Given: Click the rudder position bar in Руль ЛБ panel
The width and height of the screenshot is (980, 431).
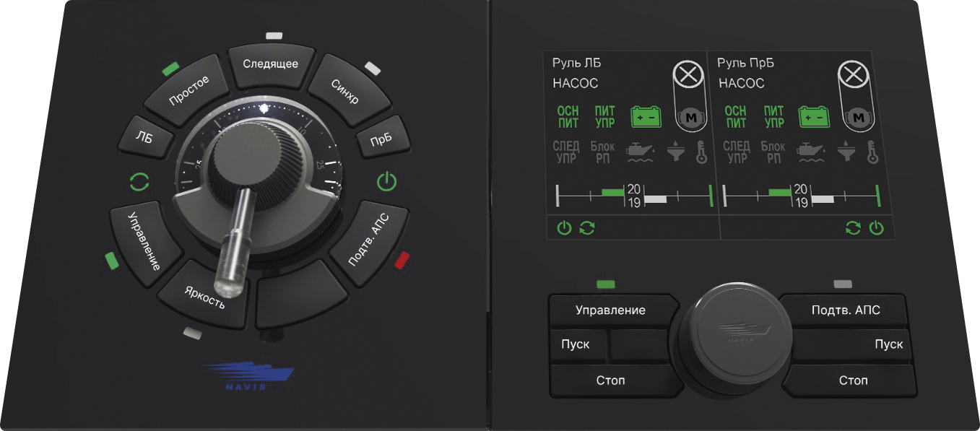Looking at the screenshot, I should pyautogui.click(x=633, y=195).
